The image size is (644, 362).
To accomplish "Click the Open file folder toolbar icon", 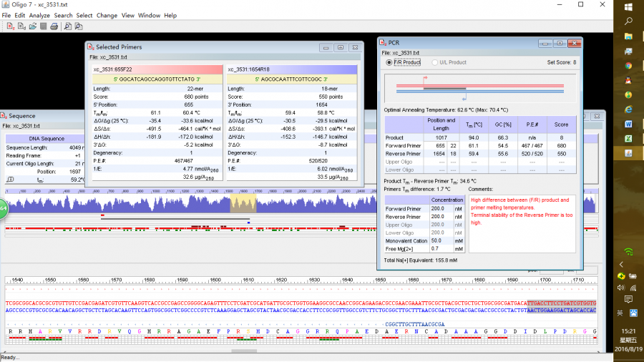I will coord(33,26).
